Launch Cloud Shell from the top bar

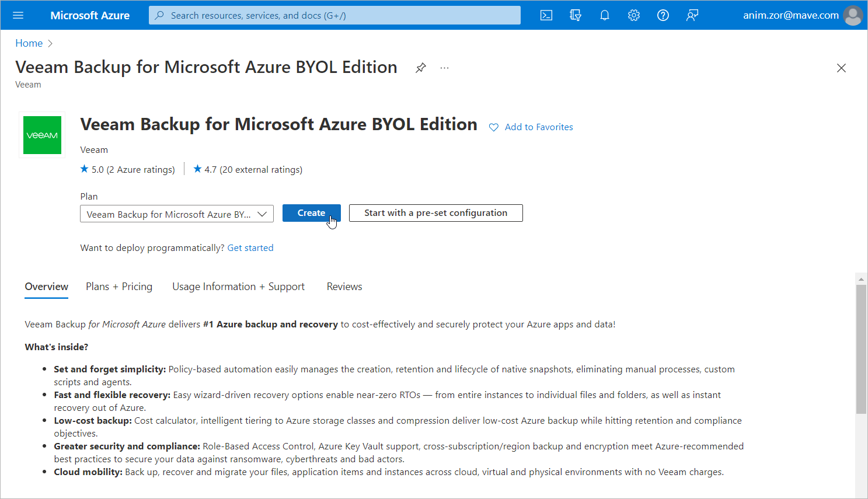click(546, 15)
